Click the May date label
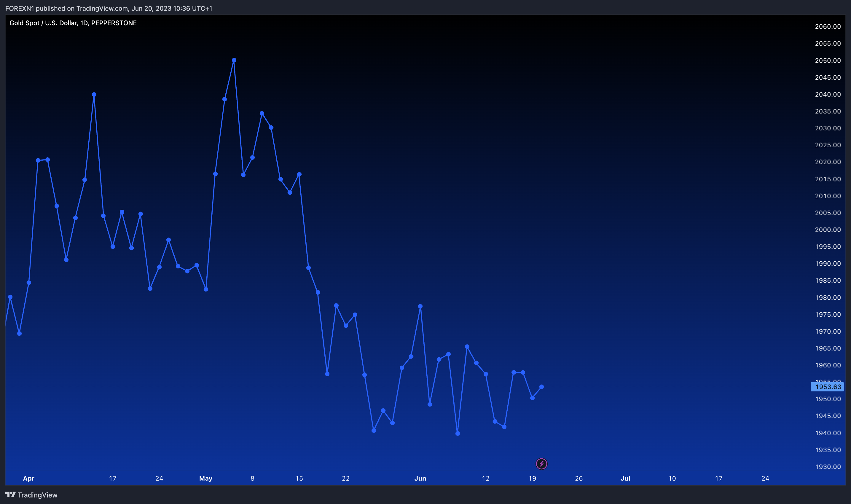Image resolution: width=851 pixels, height=504 pixels. pos(205,478)
